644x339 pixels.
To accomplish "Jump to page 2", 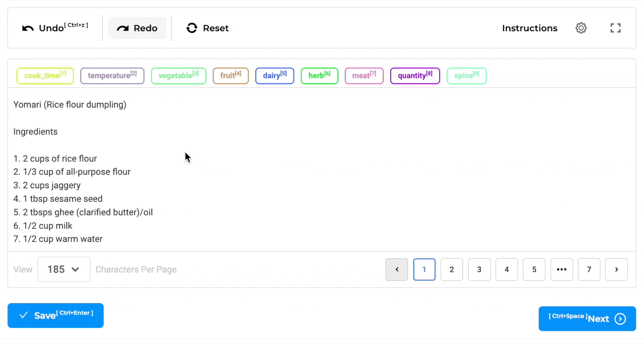I will pyautogui.click(x=451, y=270).
